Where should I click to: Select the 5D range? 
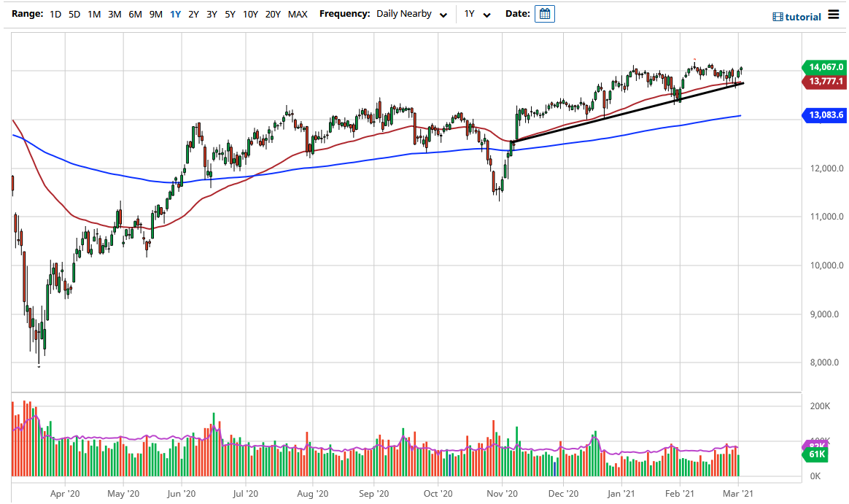74,13
